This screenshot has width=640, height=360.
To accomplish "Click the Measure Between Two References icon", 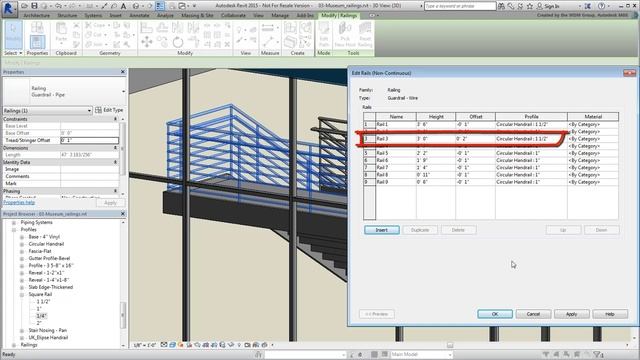I will coord(268,28).
